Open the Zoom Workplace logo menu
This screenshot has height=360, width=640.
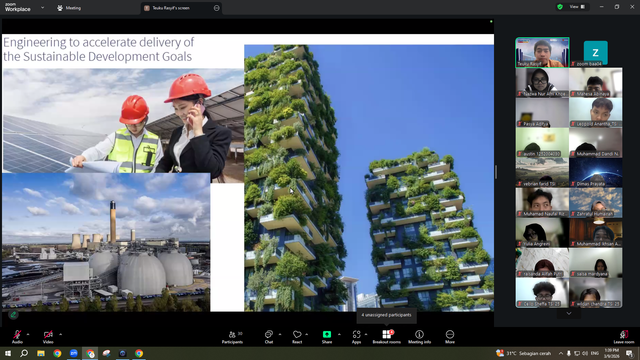[x=18, y=7]
